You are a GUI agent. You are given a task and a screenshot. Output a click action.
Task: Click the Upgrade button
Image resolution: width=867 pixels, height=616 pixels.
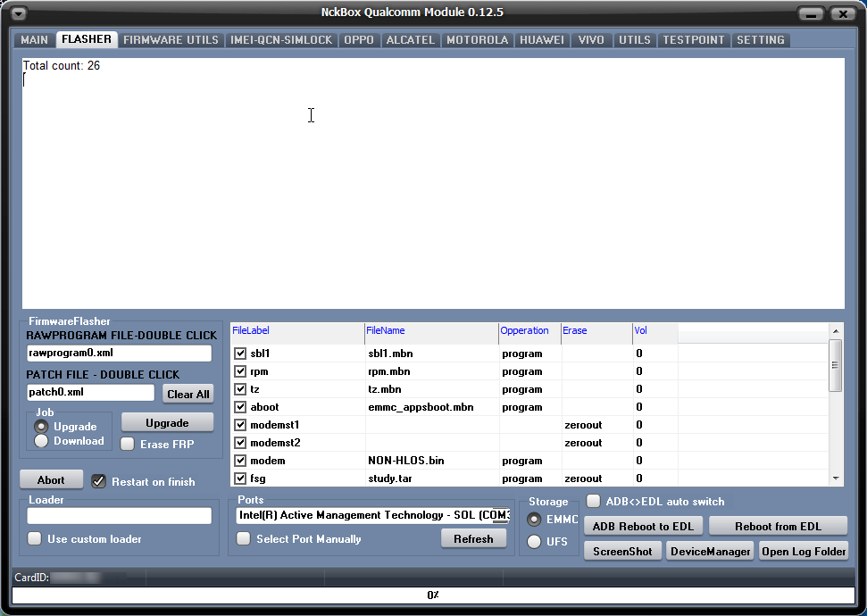(x=167, y=422)
